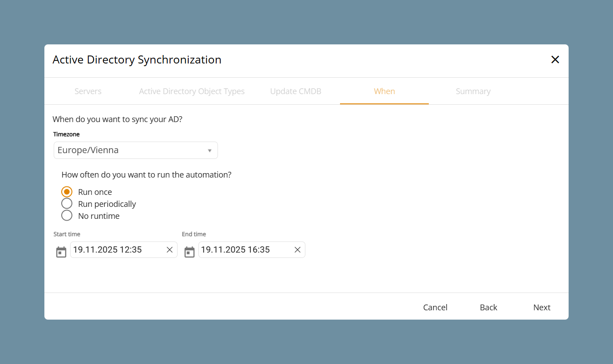Select the No runtime option
The width and height of the screenshot is (613, 364).
coord(67,216)
